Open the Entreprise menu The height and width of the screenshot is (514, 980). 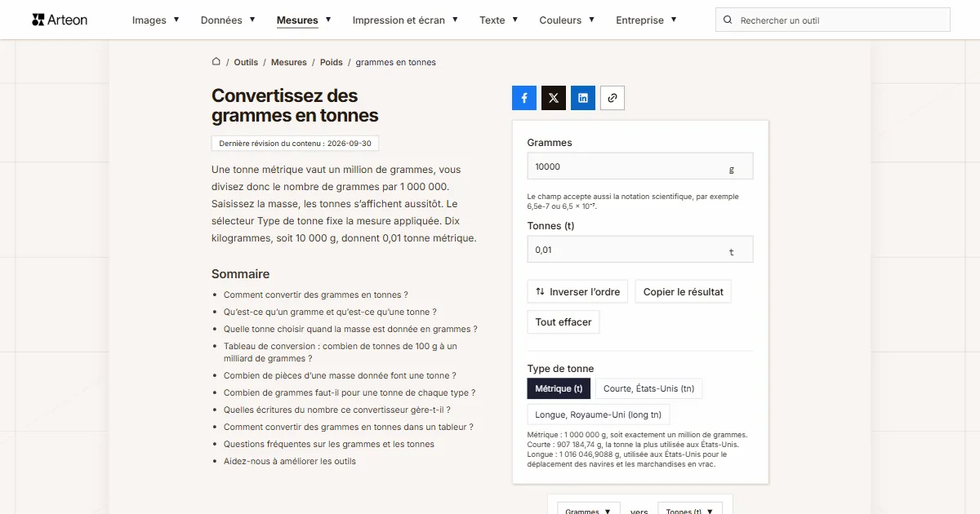646,20
